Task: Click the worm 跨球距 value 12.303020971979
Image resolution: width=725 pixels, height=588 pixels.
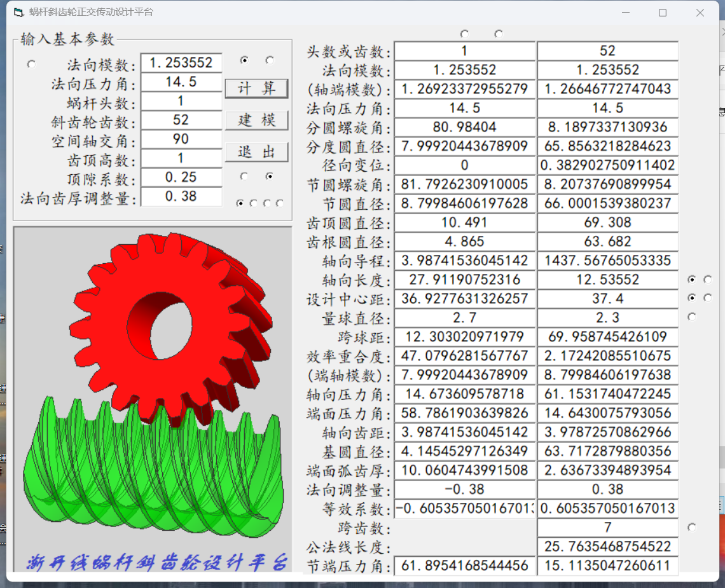Action: point(465,337)
